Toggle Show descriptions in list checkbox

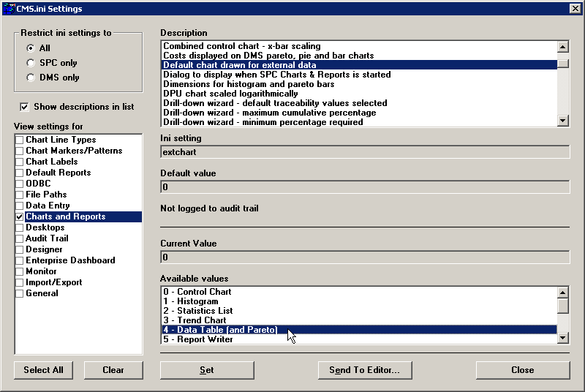(x=26, y=107)
